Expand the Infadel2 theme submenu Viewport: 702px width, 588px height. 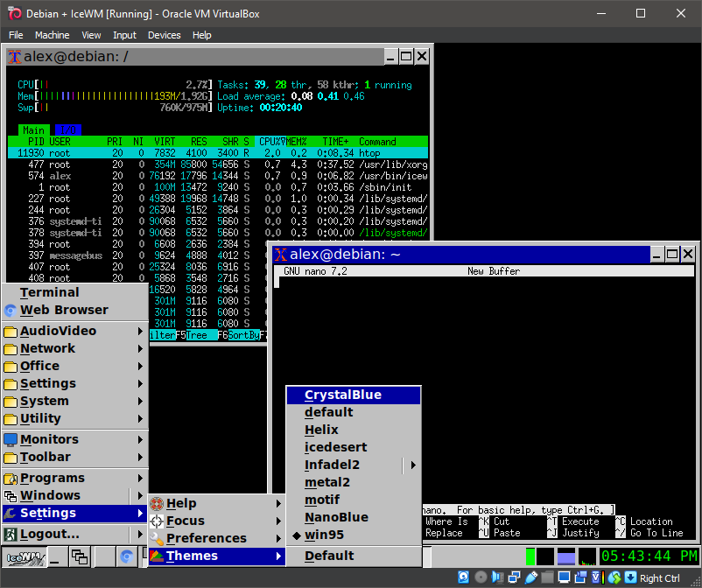(x=413, y=465)
